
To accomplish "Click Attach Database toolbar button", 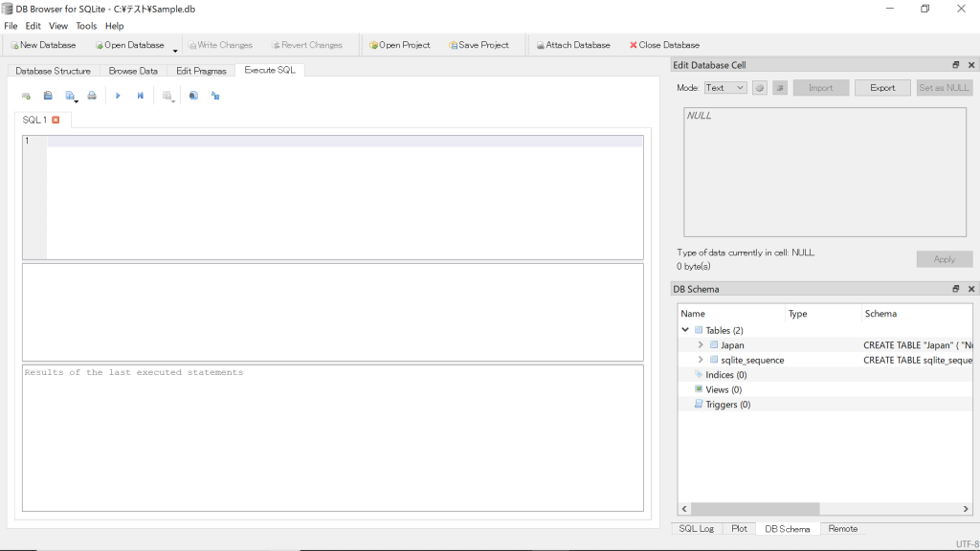I will [573, 45].
